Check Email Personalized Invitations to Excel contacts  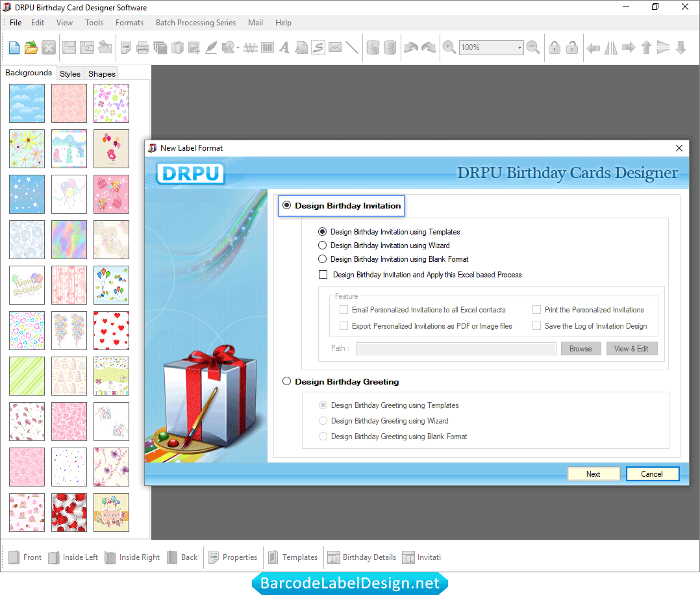[344, 310]
